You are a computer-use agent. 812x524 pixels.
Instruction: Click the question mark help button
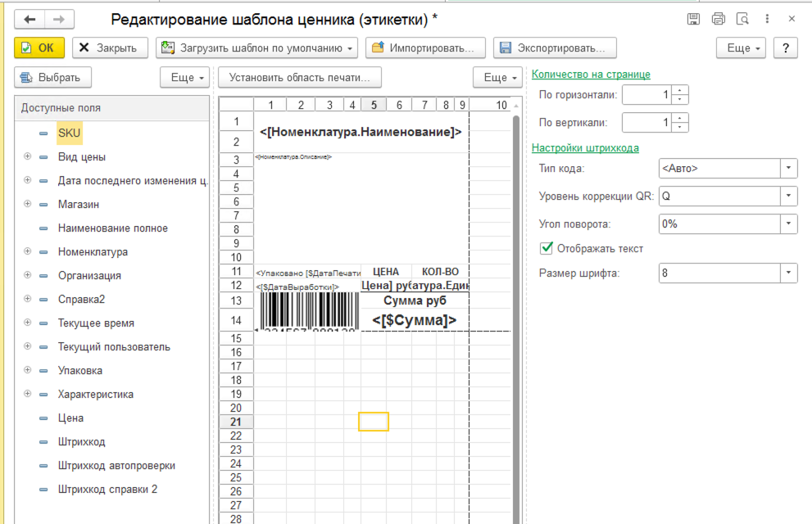pos(786,48)
